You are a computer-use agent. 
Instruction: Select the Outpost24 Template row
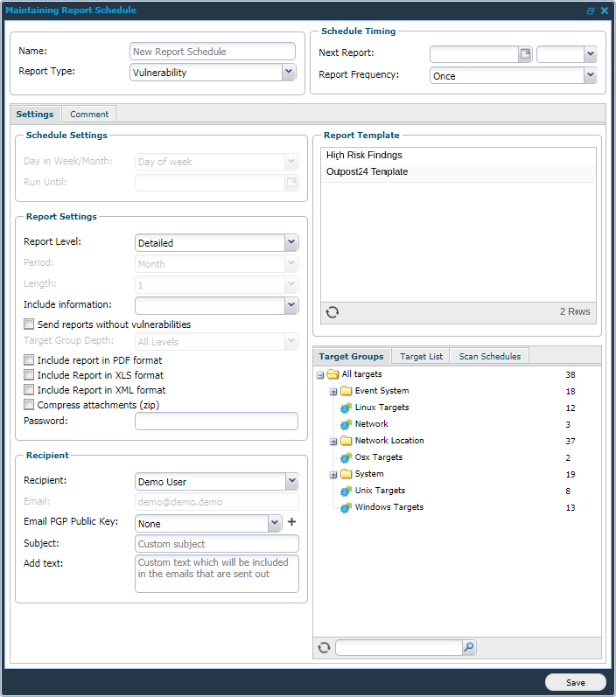[367, 172]
